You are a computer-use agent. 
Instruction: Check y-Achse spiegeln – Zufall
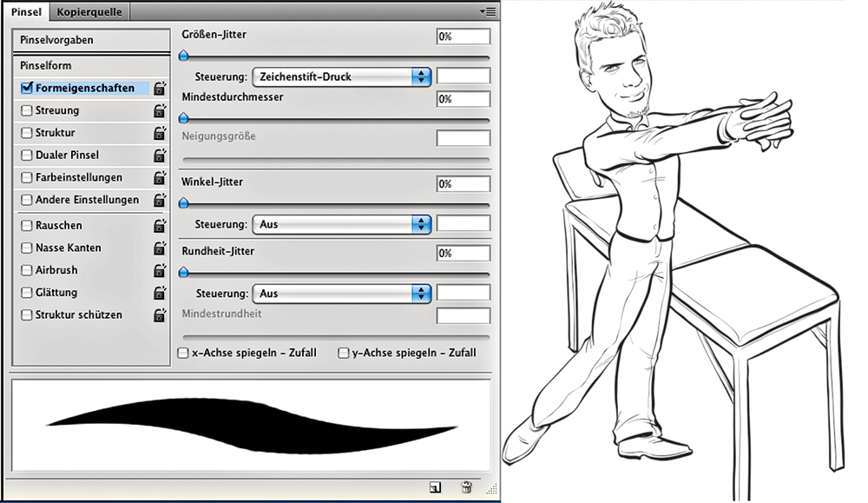pyautogui.click(x=343, y=353)
